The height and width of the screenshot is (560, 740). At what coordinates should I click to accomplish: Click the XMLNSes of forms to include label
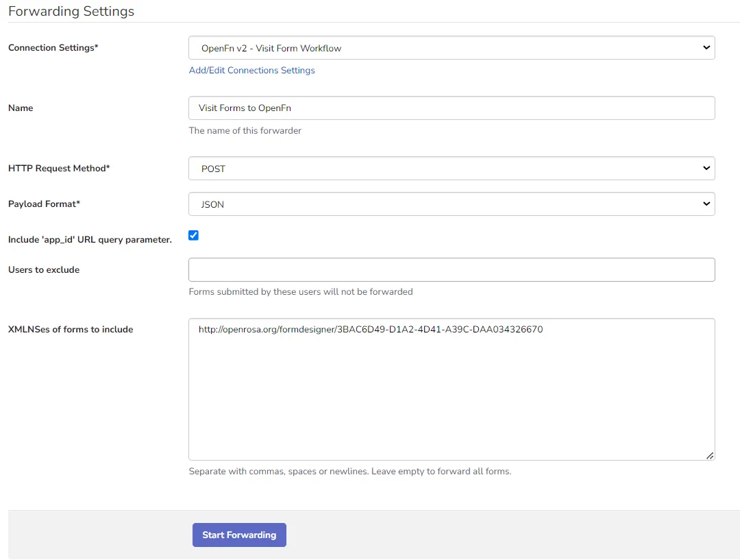(x=71, y=330)
